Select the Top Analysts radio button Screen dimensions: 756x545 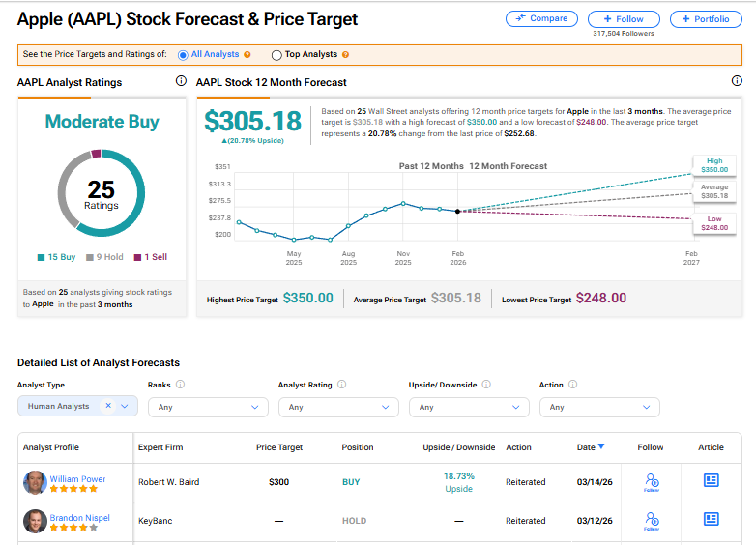tap(277, 55)
